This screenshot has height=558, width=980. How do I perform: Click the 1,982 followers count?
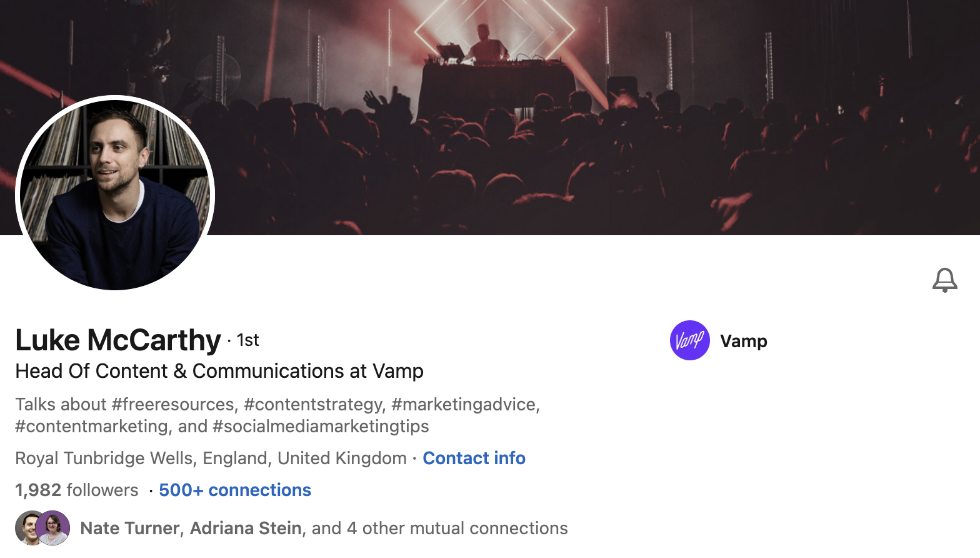[x=77, y=490]
